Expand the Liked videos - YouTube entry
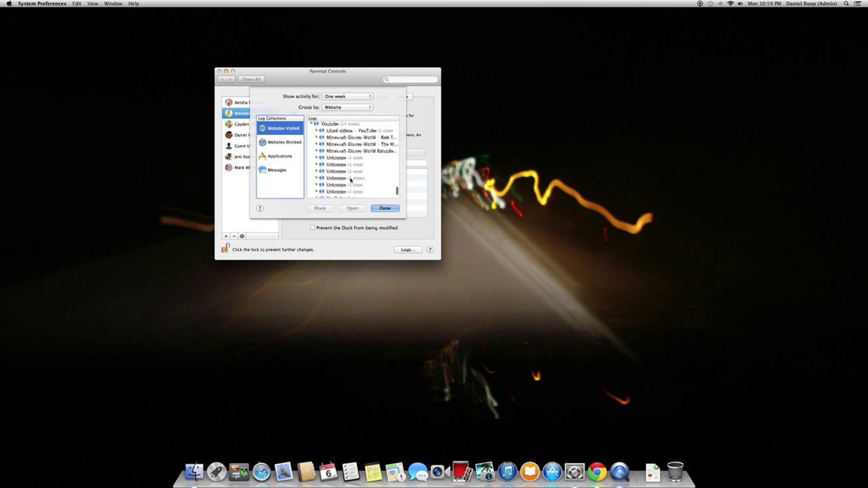This screenshot has height=488, width=868. (316, 130)
